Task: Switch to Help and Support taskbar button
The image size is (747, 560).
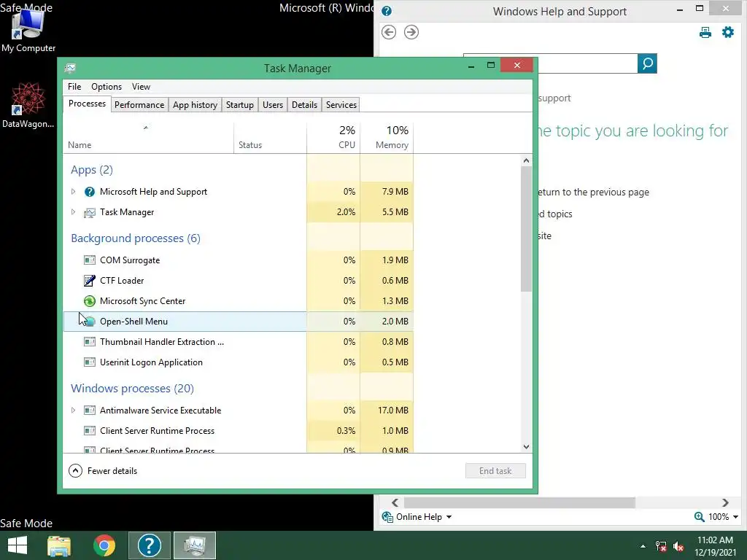Action: click(150, 545)
